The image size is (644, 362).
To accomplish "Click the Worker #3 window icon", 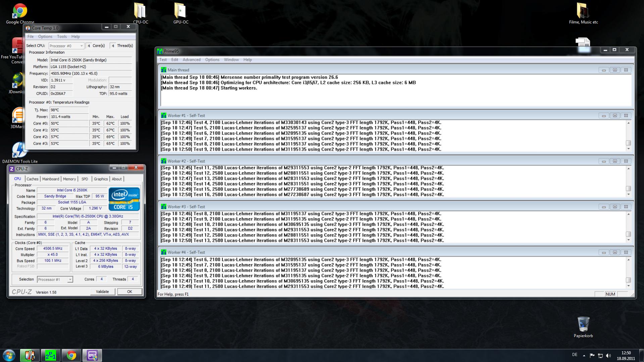I will tap(163, 207).
